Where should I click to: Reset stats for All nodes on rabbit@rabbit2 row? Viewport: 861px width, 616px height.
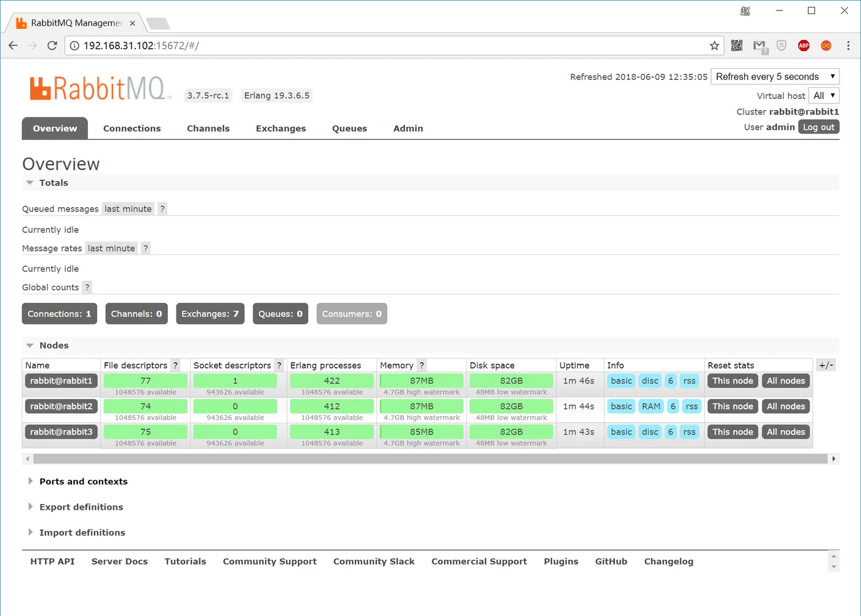786,406
